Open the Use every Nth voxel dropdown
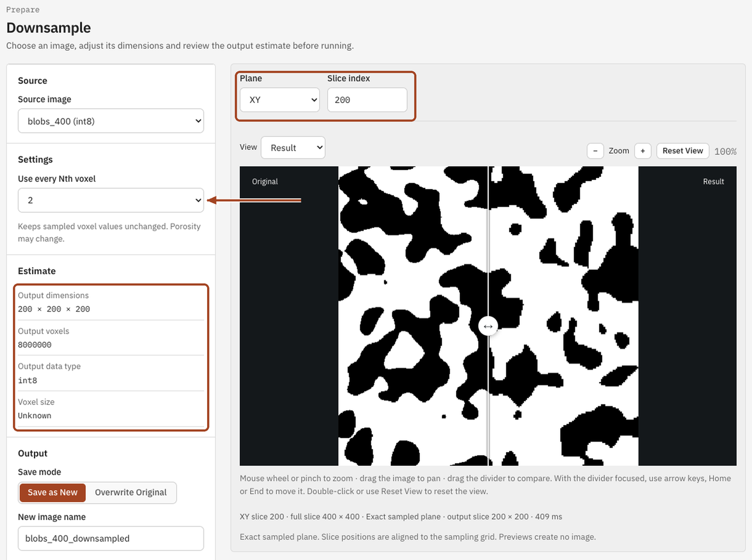The image size is (752, 560). 111,200
